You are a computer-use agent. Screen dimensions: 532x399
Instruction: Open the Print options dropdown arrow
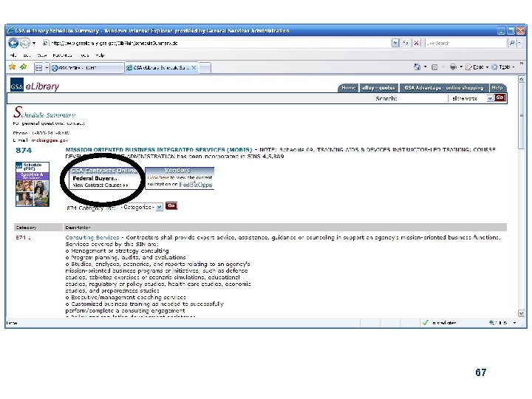(461, 66)
